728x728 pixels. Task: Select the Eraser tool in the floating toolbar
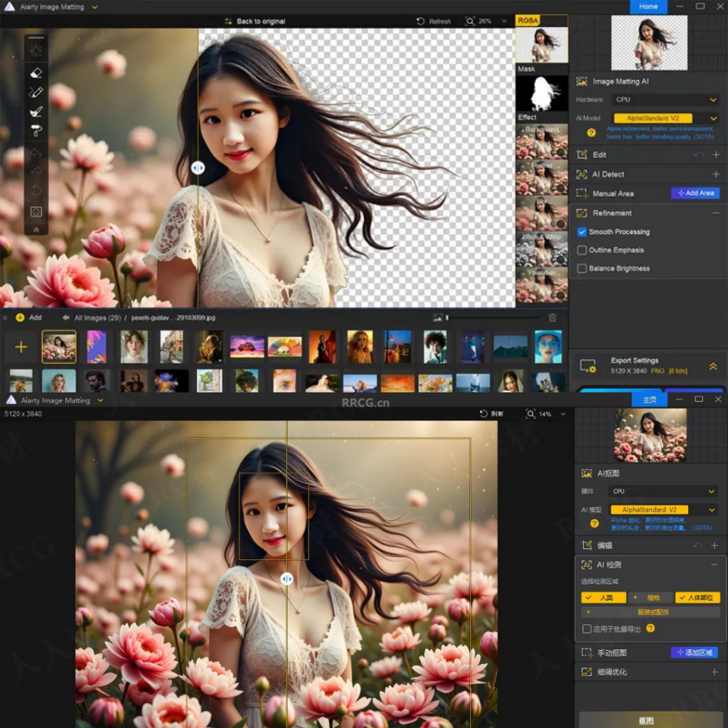pyautogui.click(x=36, y=73)
